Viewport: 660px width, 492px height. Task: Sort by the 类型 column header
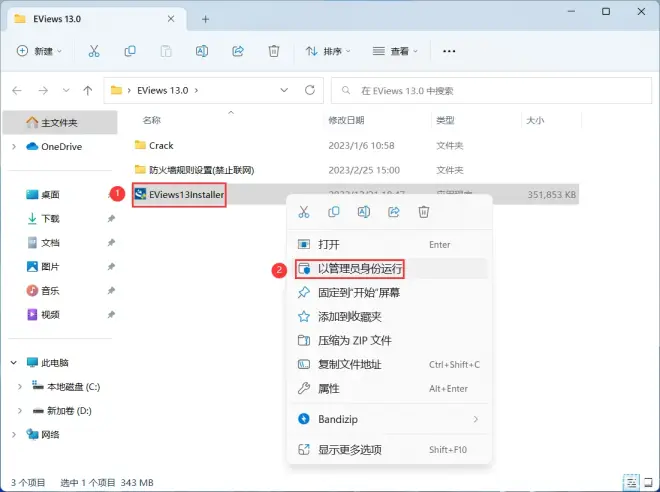[445, 120]
